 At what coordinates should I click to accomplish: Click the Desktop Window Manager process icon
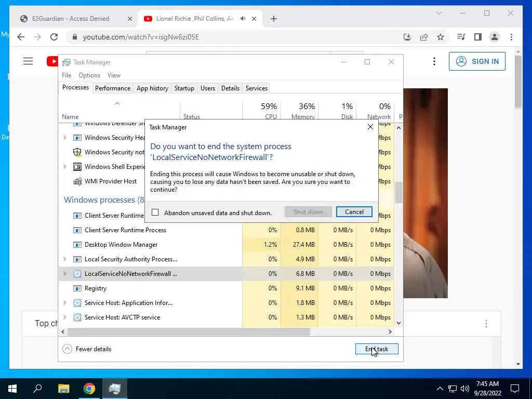pyautogui.click(x=77, y=245)
